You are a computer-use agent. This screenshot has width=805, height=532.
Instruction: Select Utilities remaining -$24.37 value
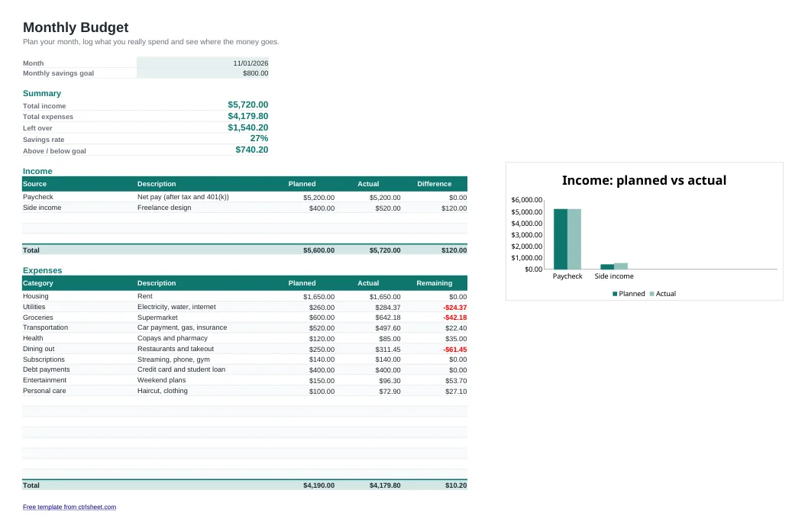click(455, 308)
